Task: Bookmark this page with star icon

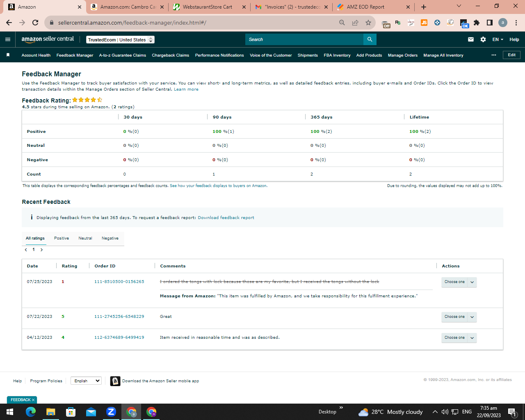Action: (368, 23)
